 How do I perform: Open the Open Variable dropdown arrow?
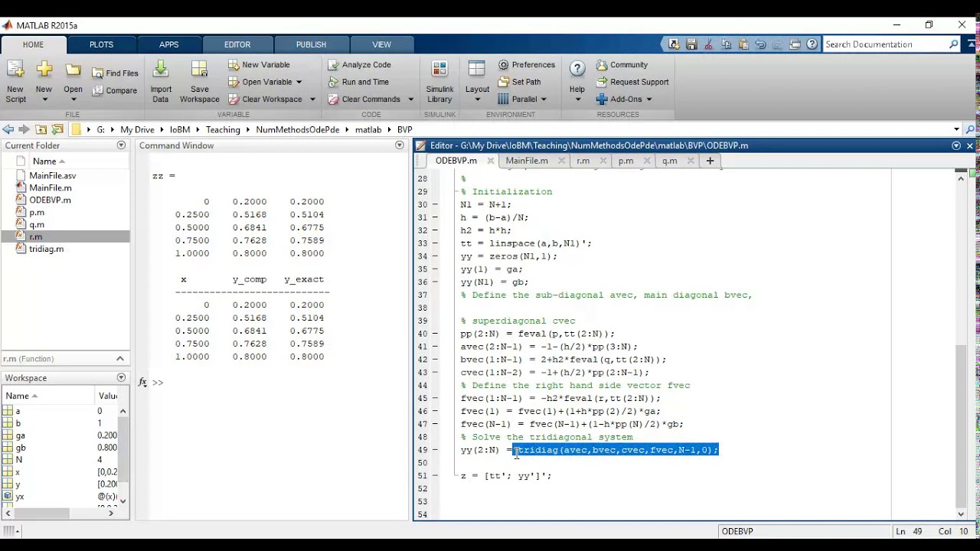point(299,82)
